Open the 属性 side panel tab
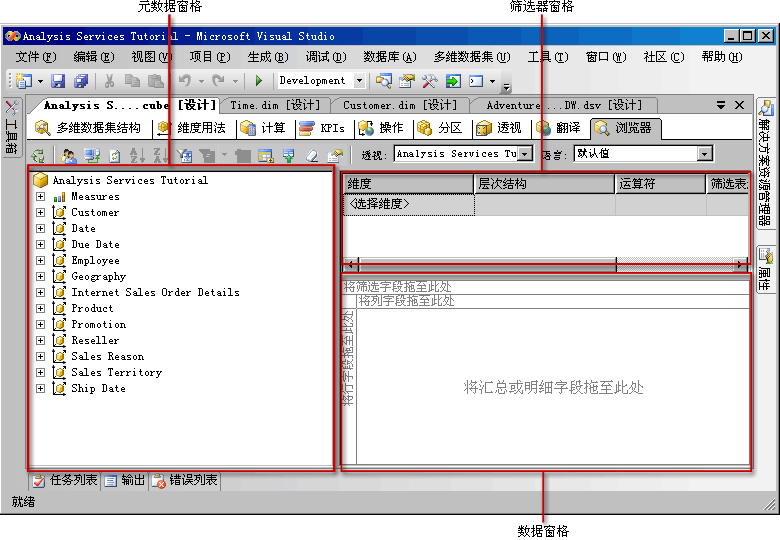Viewport: 780px width, 540px height. pos(766,270)
